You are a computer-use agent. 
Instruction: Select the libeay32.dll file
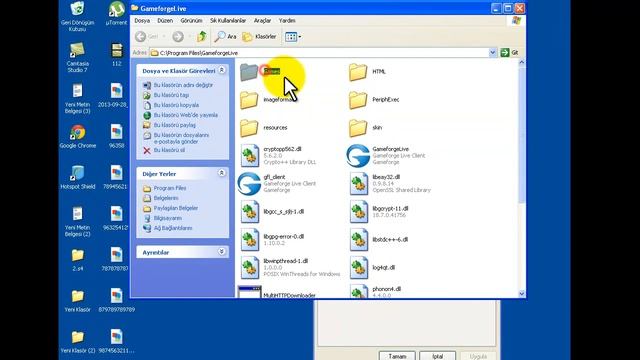point(390,183)
